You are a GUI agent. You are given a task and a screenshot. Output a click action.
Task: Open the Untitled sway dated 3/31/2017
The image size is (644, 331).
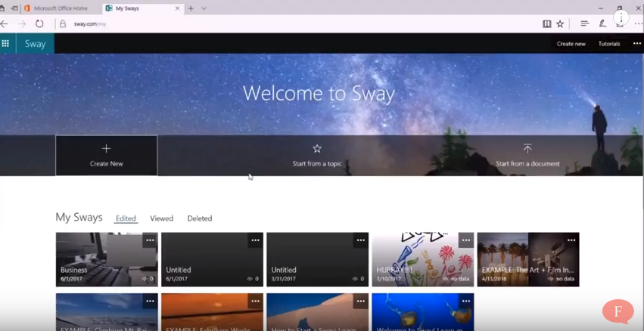click(318, 259)
